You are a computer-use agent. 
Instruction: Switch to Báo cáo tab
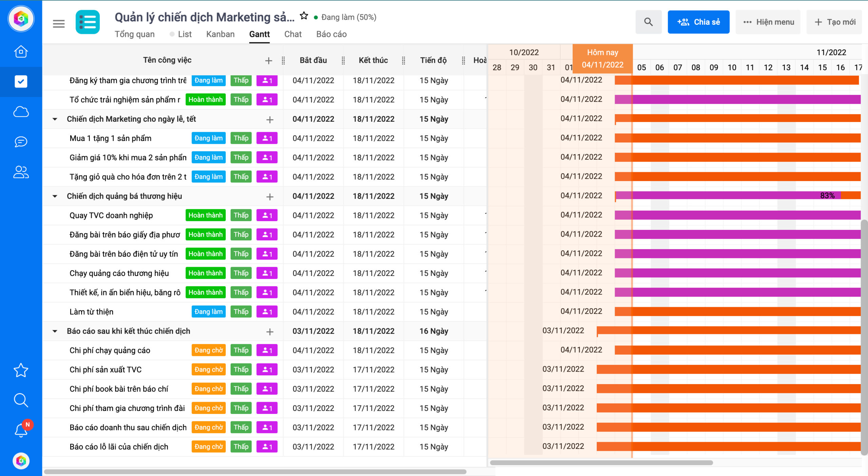(331, 34)
